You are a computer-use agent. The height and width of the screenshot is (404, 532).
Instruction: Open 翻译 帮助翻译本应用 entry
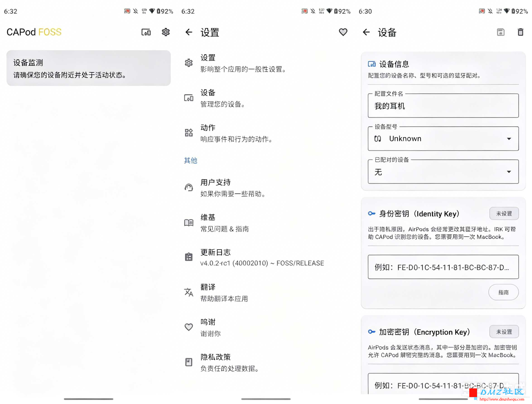click(x=266, y=293)
